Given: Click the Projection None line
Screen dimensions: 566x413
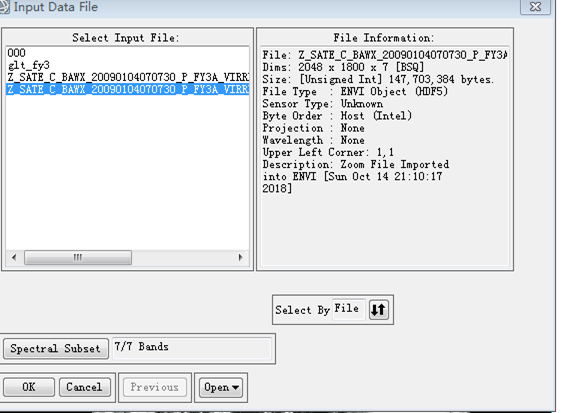Looking at the screenshot, I should click(313, 128).
